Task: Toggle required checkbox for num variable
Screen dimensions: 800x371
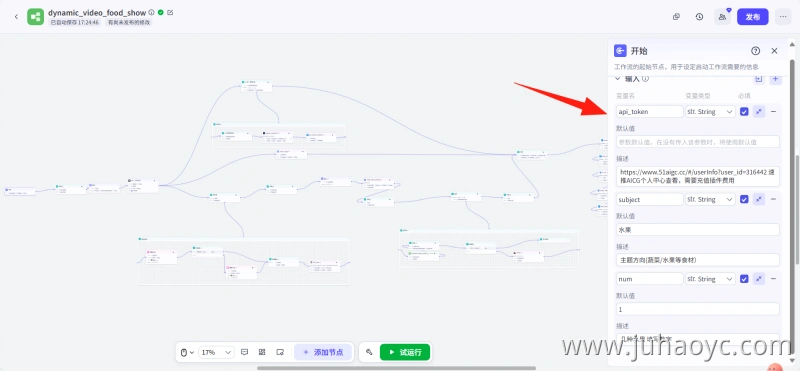Action: point(744,279)
